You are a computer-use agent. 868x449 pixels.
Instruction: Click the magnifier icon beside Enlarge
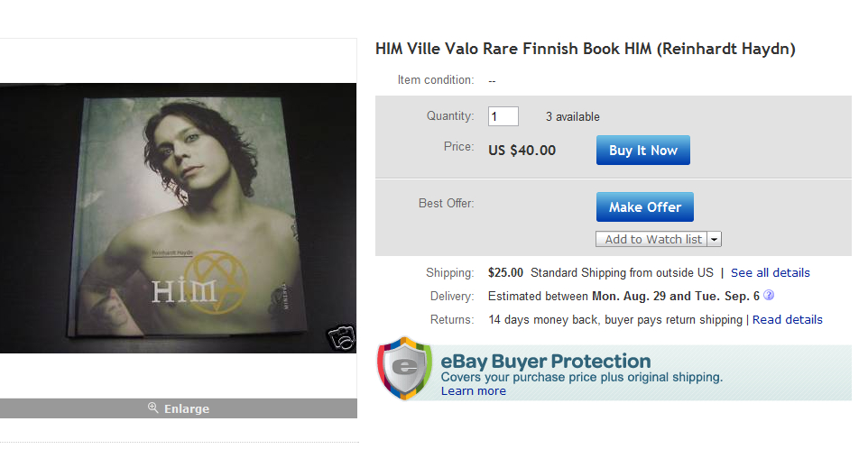coord(152,408)
